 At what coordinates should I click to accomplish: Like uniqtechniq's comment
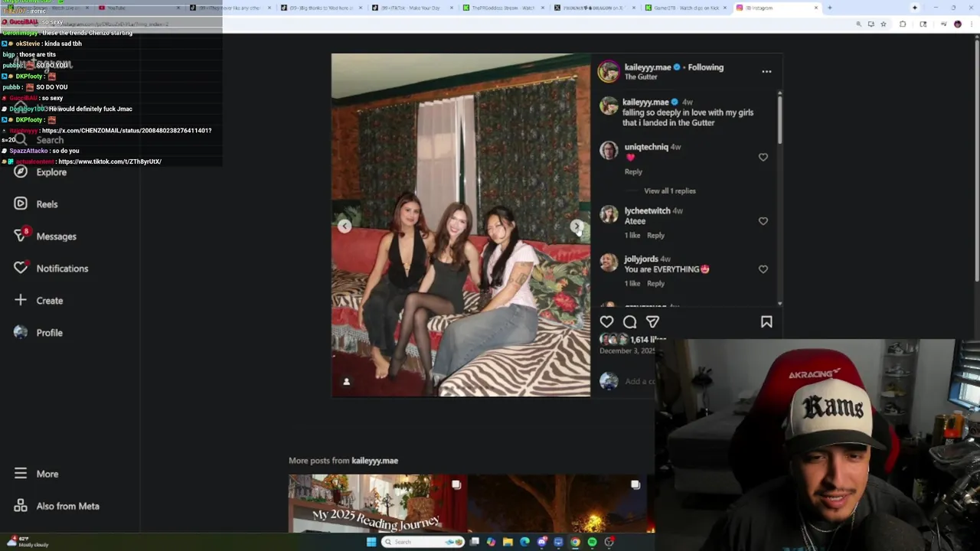763,157
